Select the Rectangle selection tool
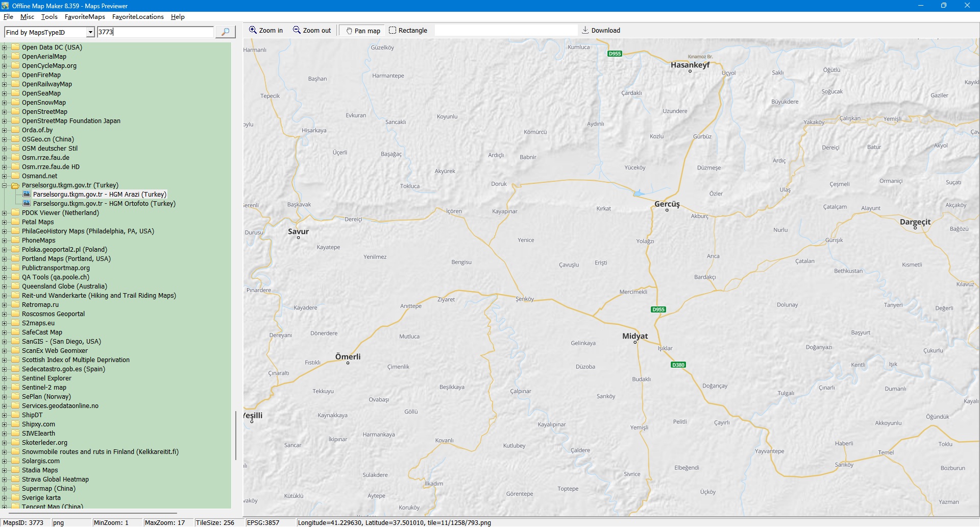The image size is (980, 527). click(408, 31)
